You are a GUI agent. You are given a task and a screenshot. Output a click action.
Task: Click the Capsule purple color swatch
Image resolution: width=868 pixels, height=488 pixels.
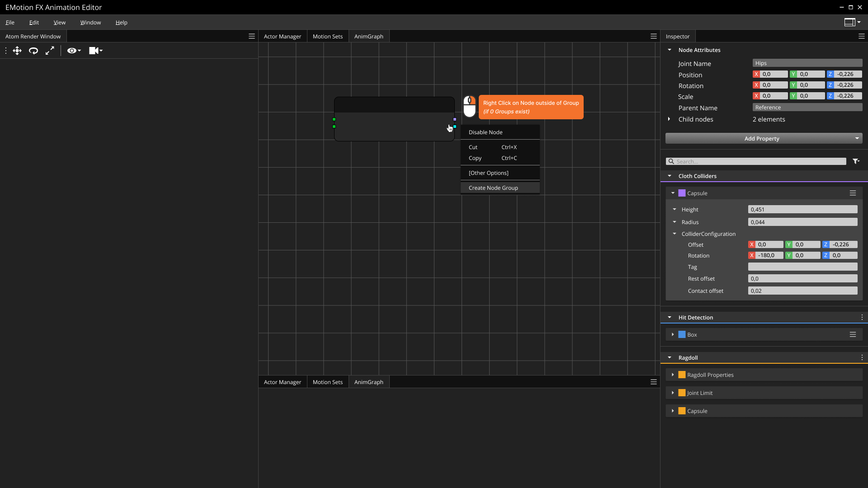(x=682, y=193)
